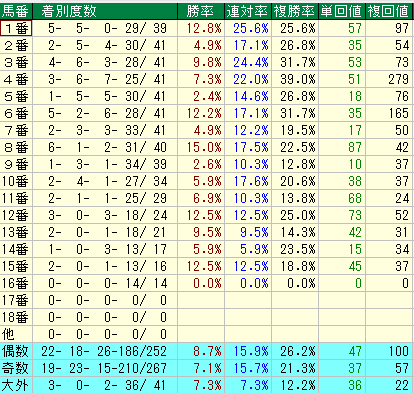This screenshot has height=393, width=414.
Task: Click the 17番 record 0-0-0-0/0
Action: pyautogui.click(x=107, y=300)
